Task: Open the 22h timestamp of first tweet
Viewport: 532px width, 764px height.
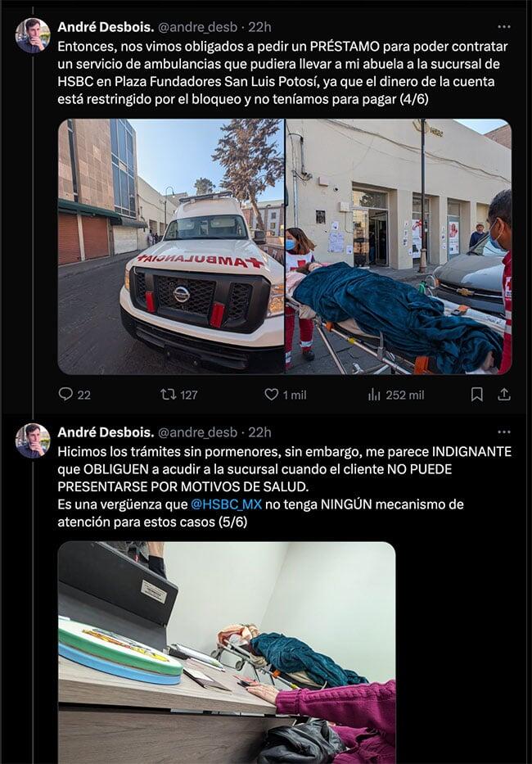Action: coord(259,27)
